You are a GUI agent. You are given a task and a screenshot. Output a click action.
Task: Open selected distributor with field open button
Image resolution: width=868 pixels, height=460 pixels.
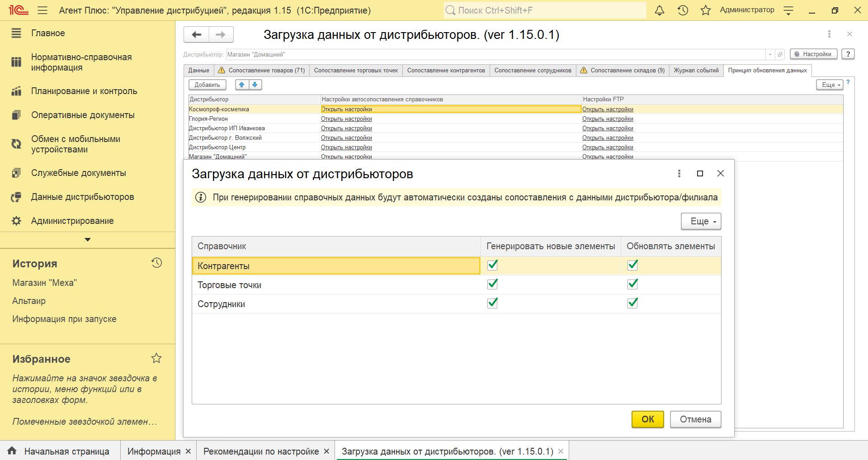tap(780, 54)
